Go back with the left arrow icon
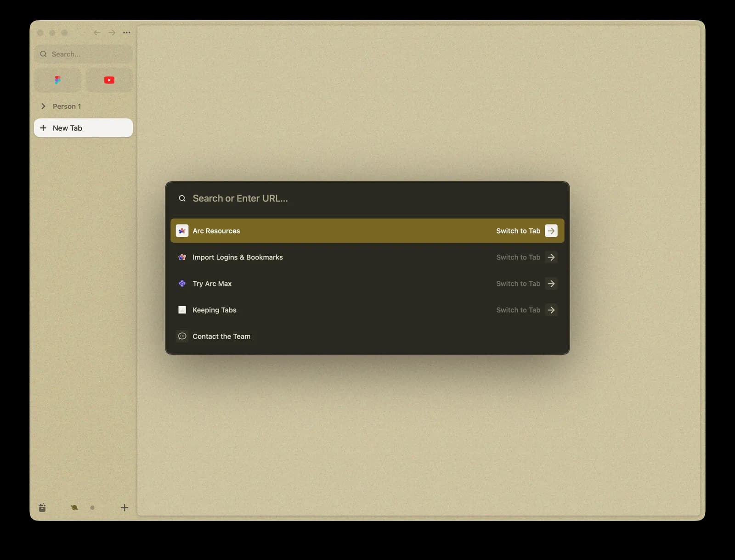 (x=97, y=33)
